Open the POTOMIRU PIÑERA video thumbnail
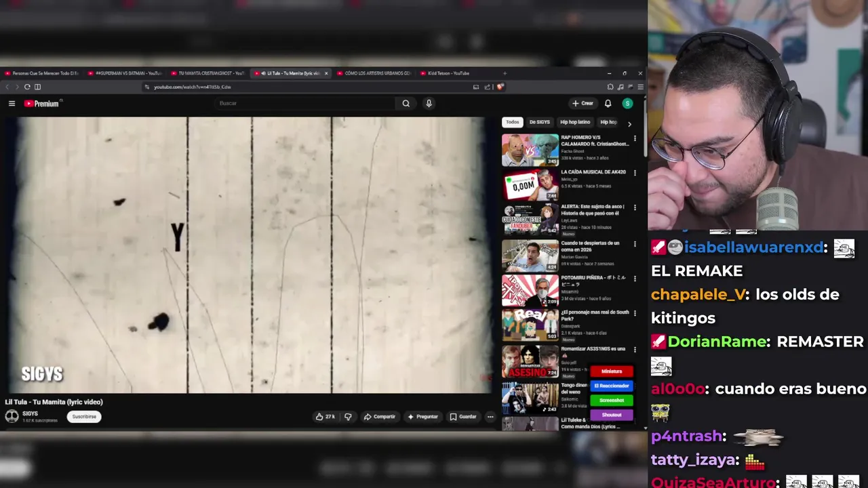868x488 pixels. pyautogui.click(x=530, y=291)
